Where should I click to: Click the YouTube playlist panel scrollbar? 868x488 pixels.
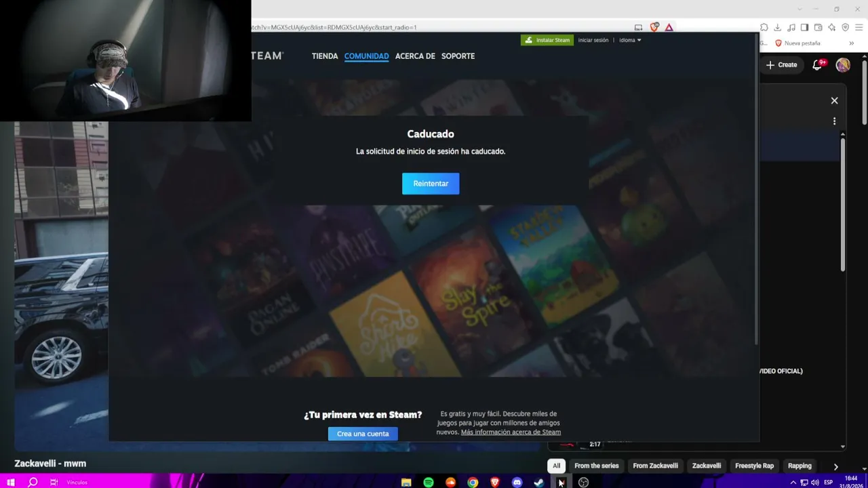[843, 203]
